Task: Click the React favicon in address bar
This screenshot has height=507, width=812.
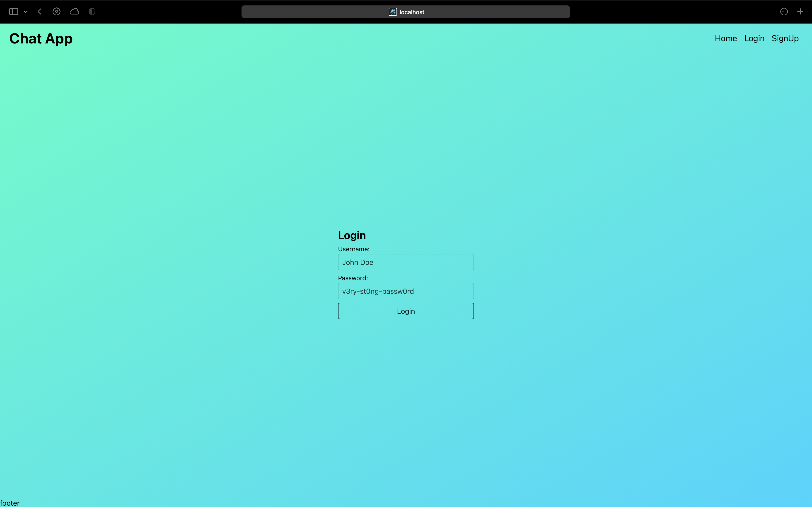Action: 393,12
